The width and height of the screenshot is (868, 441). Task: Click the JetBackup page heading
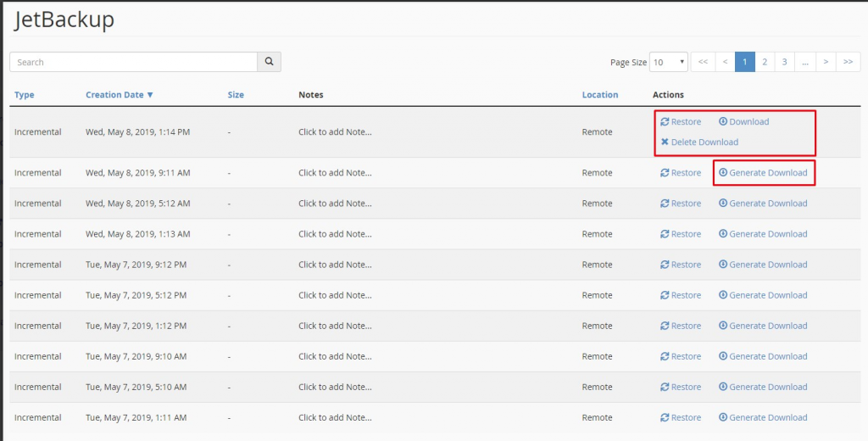[64, 20]
